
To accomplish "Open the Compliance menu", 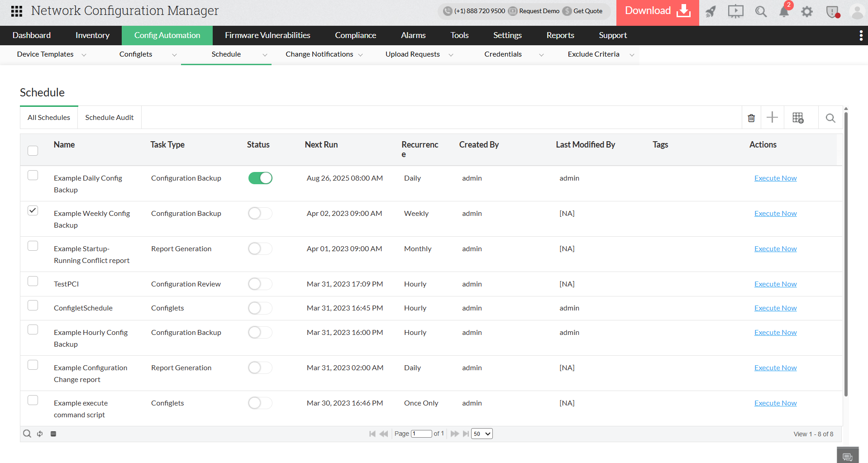I will click(355, 35).
